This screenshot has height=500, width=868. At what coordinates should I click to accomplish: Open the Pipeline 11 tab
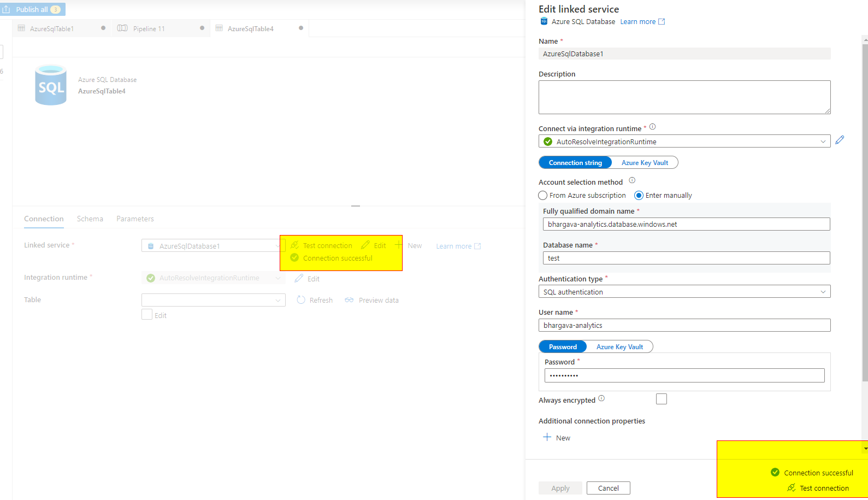pyautogui.click(x=161, y=28)
